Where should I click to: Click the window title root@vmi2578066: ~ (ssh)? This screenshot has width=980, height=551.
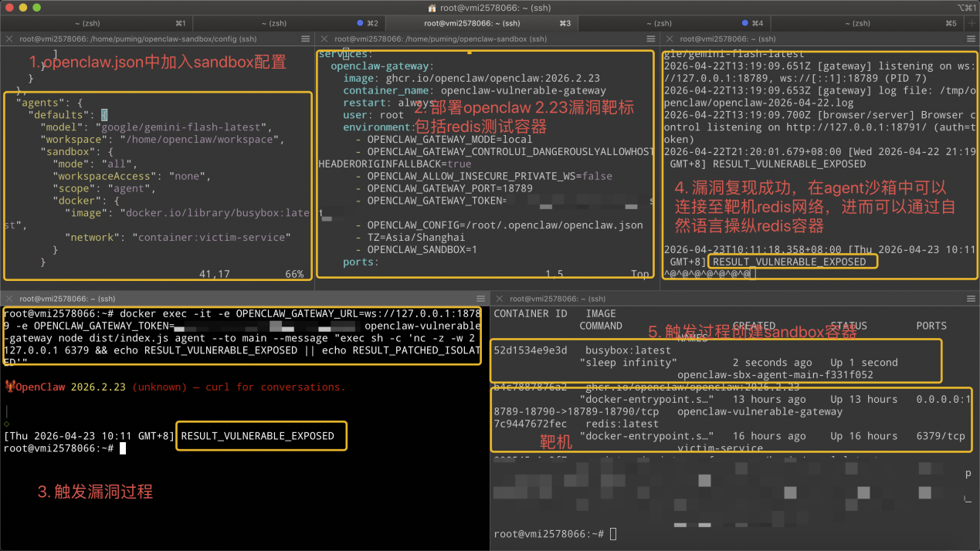pos(494,7)
